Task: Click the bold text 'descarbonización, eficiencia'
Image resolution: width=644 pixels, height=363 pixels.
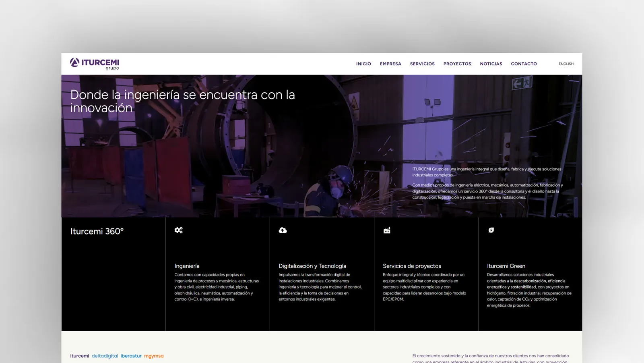Action: (539, 281)
